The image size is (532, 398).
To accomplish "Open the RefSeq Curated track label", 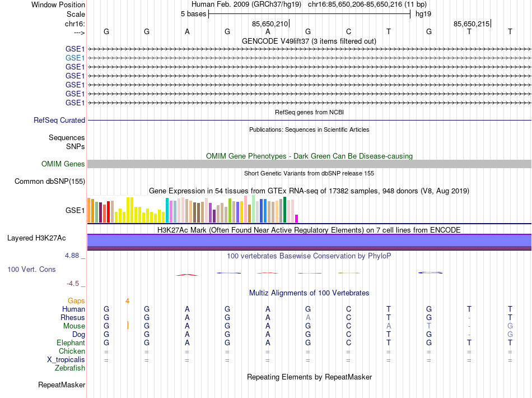I will (x=59, y=120).
